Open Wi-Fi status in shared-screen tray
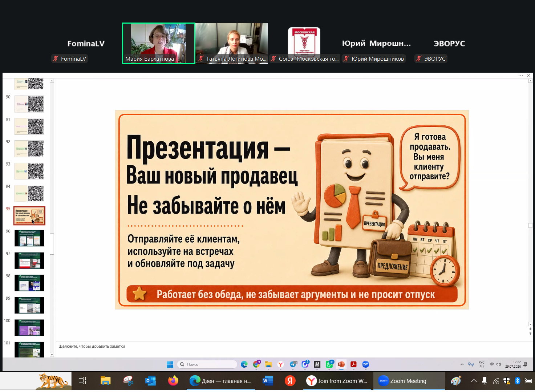This screenshot has height=392, width=535. [x=492, y=364]
